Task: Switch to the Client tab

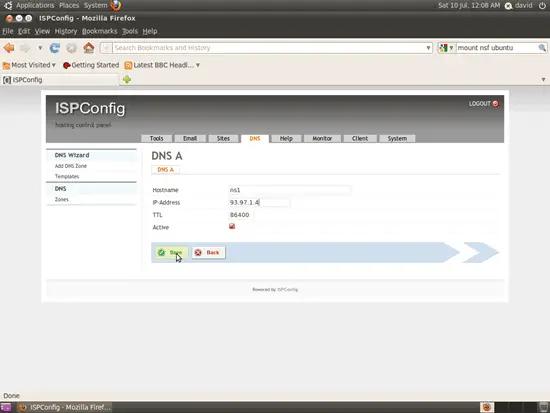Action: 360,138
